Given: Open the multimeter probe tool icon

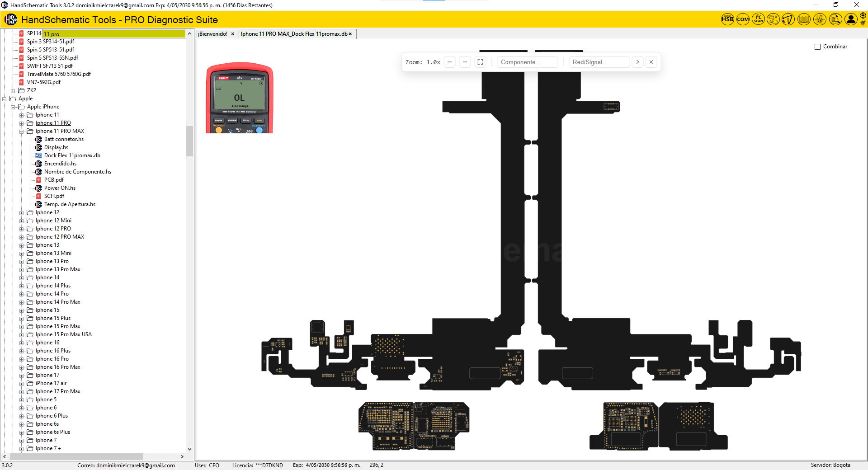Looking at the screenshot, I should pyautogui.click(x=788, y=19).
